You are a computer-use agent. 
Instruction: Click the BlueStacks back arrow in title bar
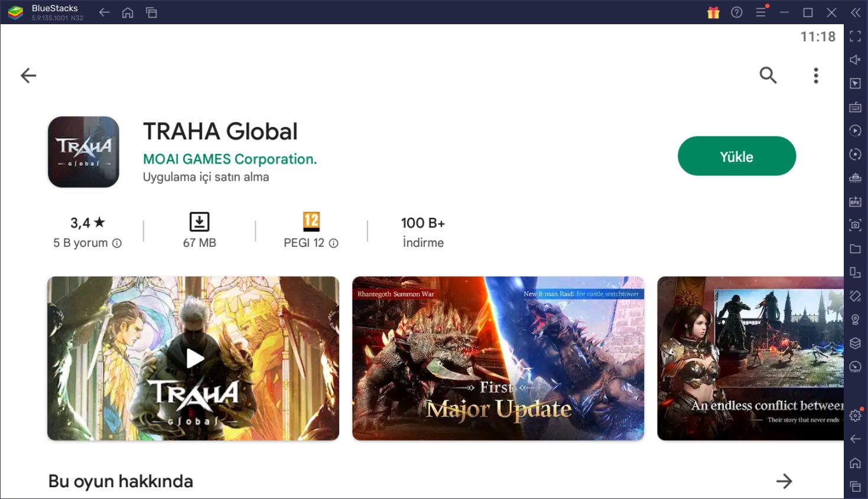pos(105,12)
